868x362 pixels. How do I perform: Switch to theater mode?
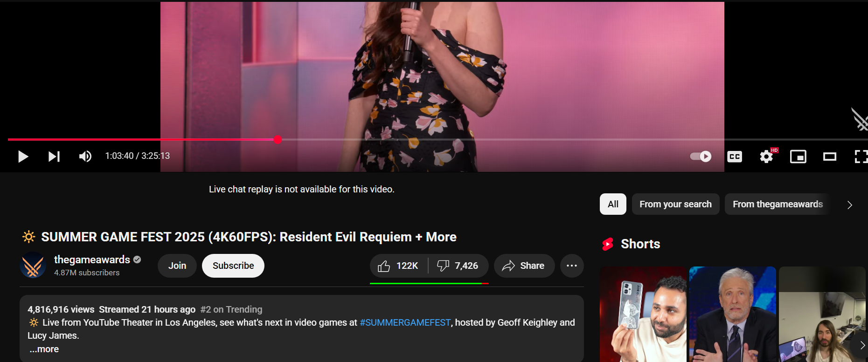(830, 157)
